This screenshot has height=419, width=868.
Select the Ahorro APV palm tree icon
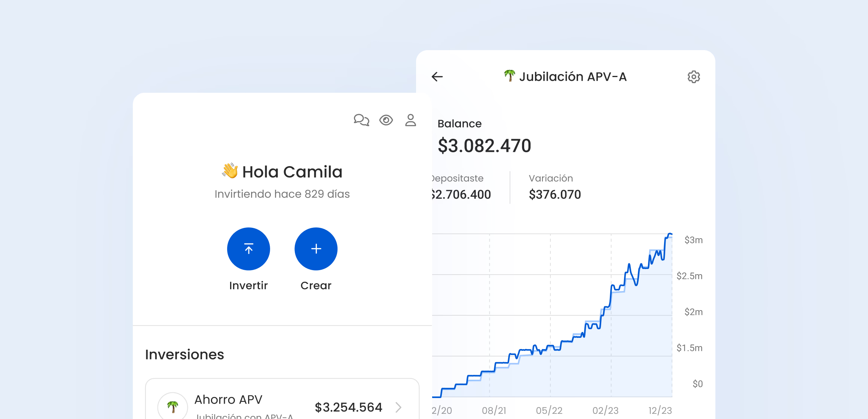172,406
